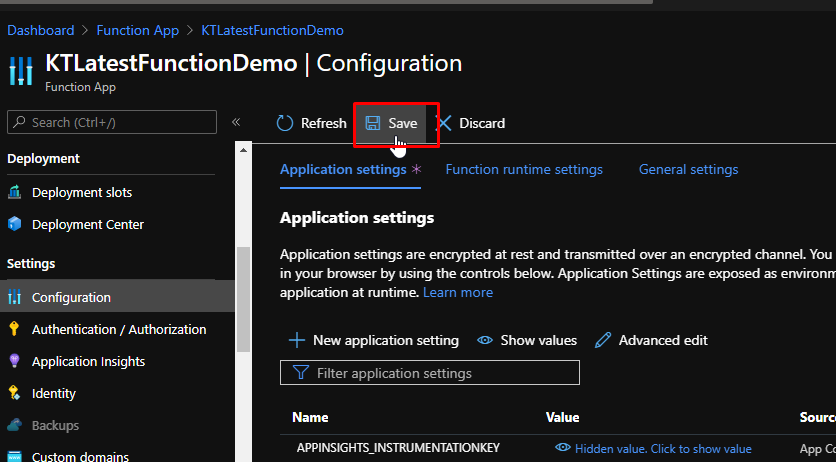Refresh the configuration page

coord(311,123)
